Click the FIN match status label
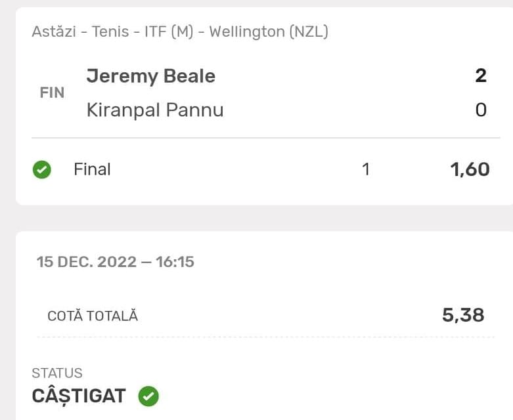 click(x=52, y=93)
